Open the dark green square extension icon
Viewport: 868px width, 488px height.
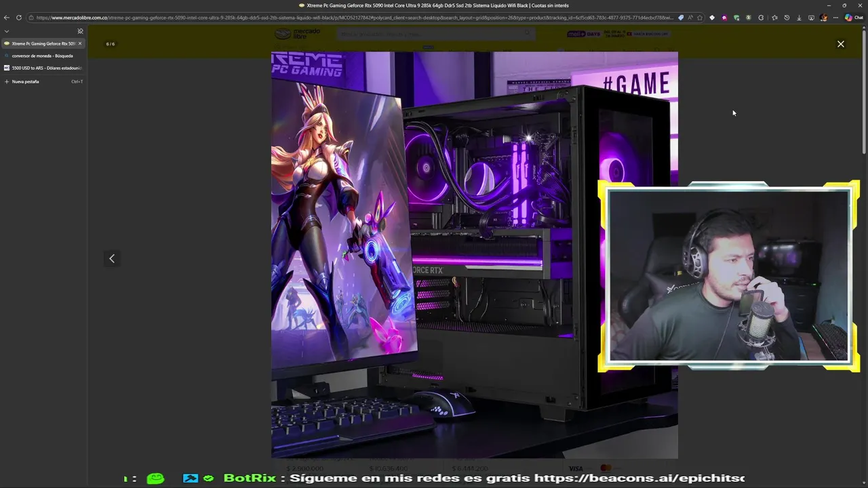(x=749, y=18)
